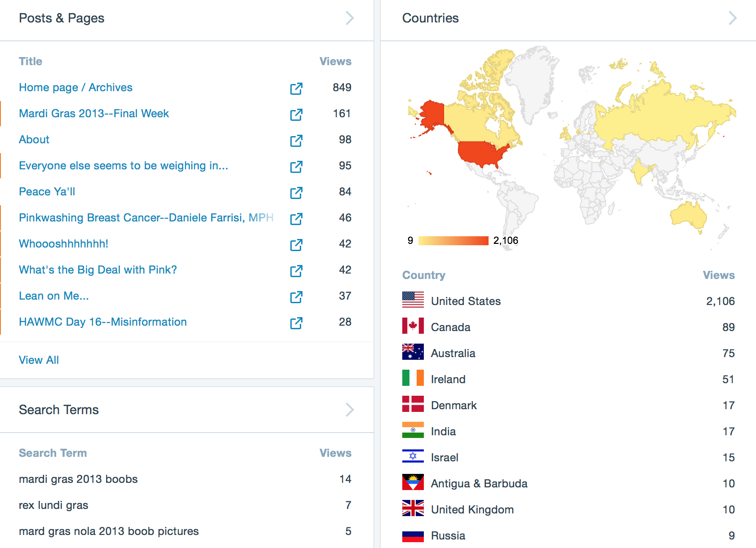756x548 pixels.
Task: Open external link icon for What's the Big Deal with Pink?
Action: pos(296,271)
